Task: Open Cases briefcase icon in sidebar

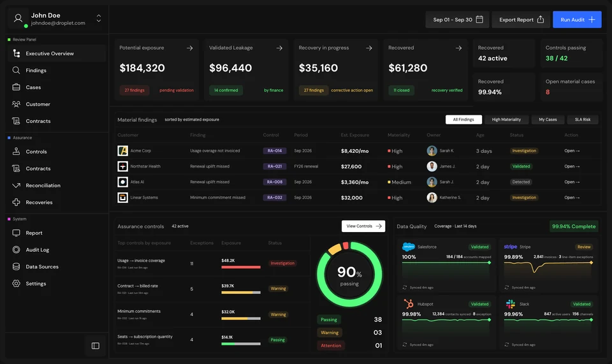Action: pyautogui.click(x=16, y=87)
